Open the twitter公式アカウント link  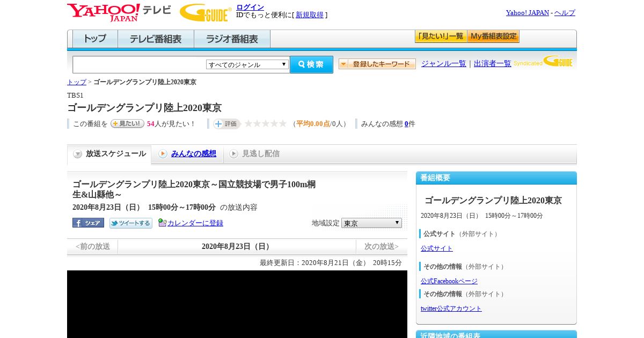click(451, 308)
